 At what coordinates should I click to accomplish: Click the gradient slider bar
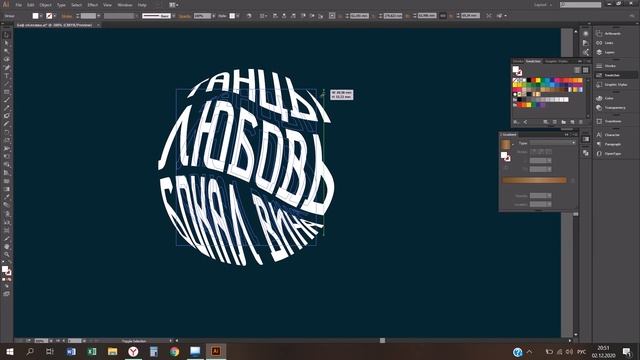[x=534, y=180]
